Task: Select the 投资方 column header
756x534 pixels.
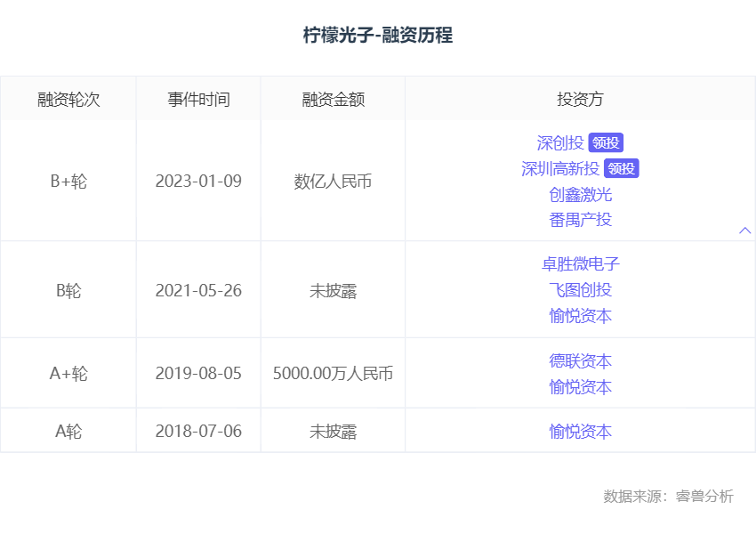Action: click(581, 100)
